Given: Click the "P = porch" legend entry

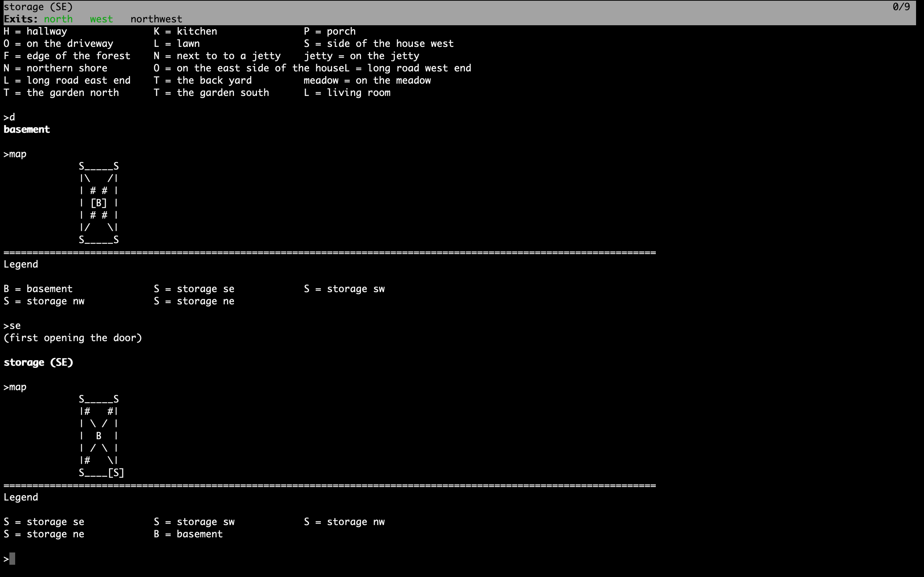Looking at the screenshot, I should click(x=330, y=31).
